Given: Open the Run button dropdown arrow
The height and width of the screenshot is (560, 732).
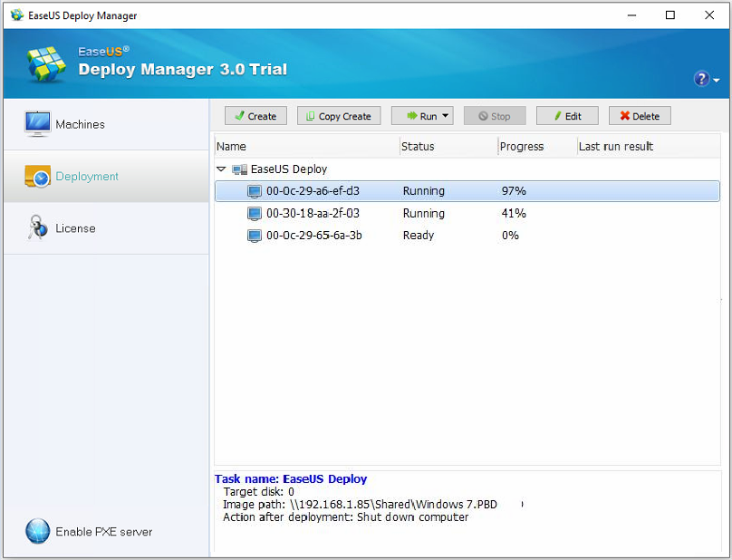Looking at the screenshot, I should (x=446, y=116).
